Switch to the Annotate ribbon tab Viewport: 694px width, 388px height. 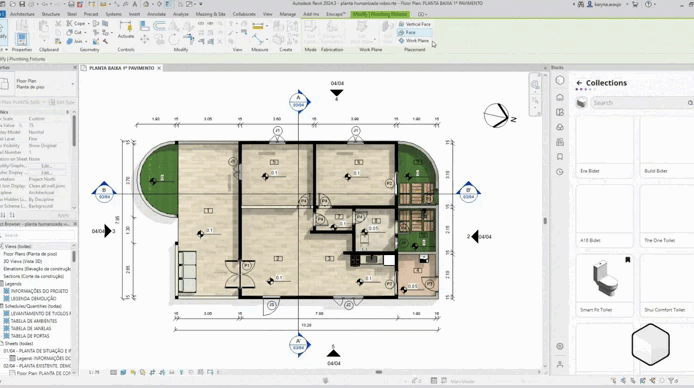coord(156,14)
